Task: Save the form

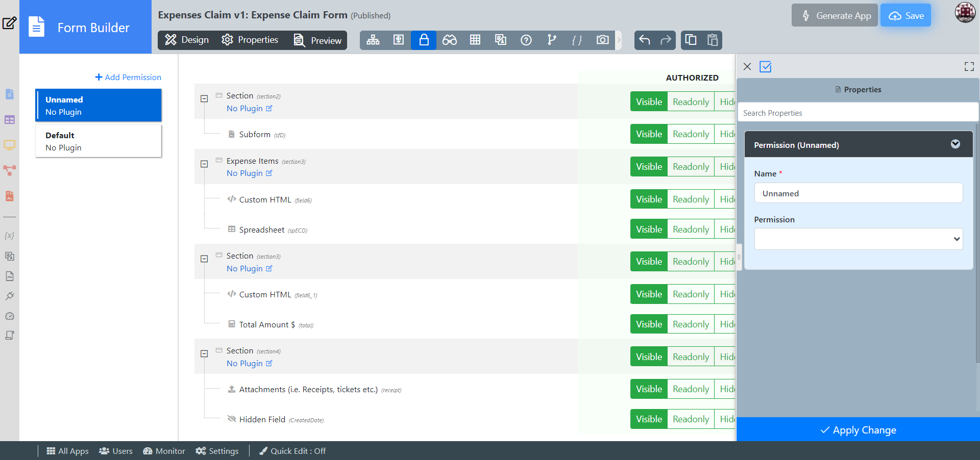Action: tap(905, 15)
